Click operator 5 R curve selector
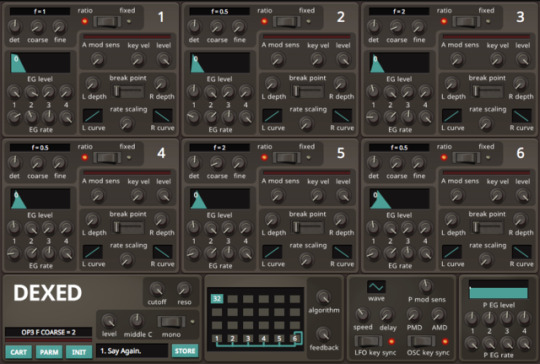Viewport: 540px width, 364px height. 342,252
